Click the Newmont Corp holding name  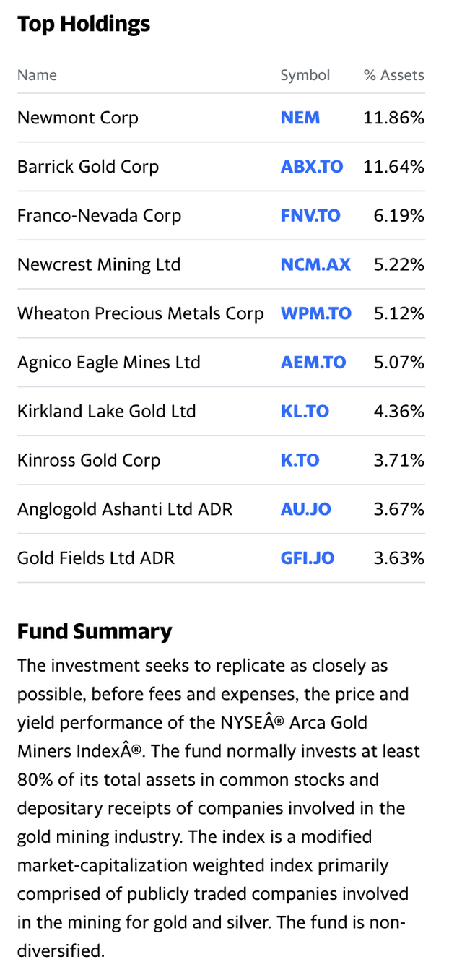[78, 118]
